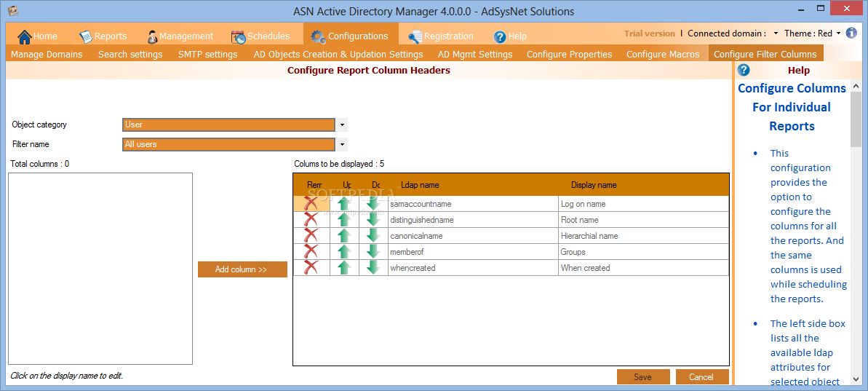
Task: Click the Trial version label
Action: point(649,33)
